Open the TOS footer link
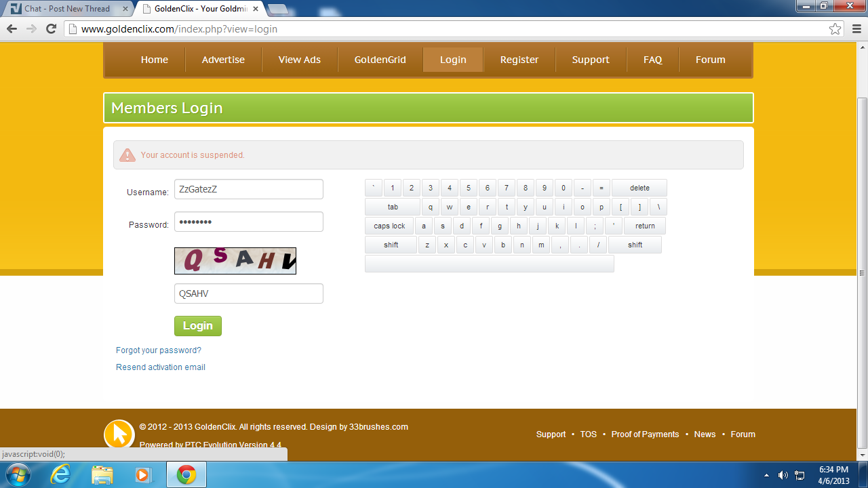 point(589,434)
